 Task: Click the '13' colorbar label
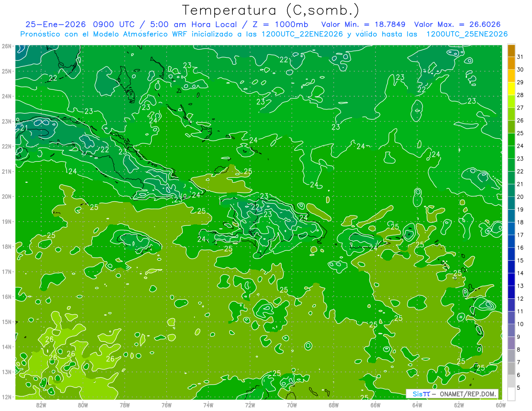pos(520,286)
